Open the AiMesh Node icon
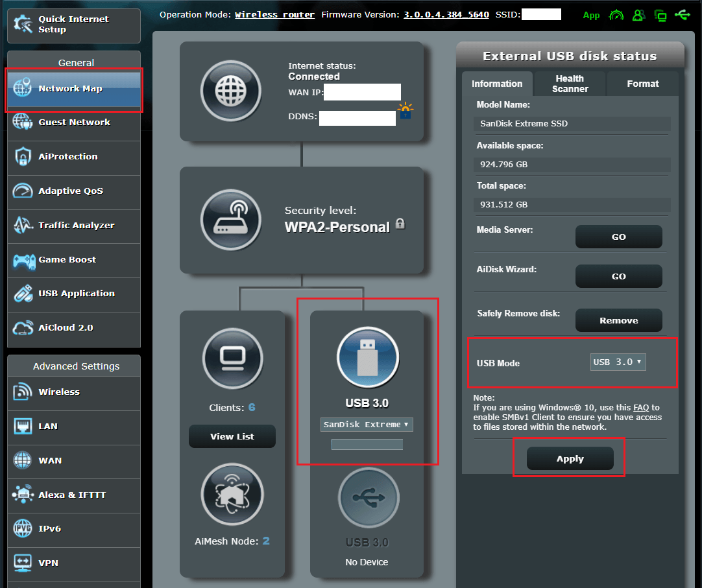The height and width of the screenshot is (588, 702). click(232, 495)
